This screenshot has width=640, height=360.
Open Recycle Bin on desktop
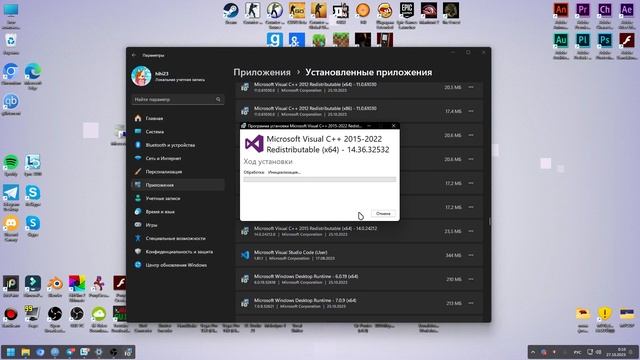[x=11, y=44]
